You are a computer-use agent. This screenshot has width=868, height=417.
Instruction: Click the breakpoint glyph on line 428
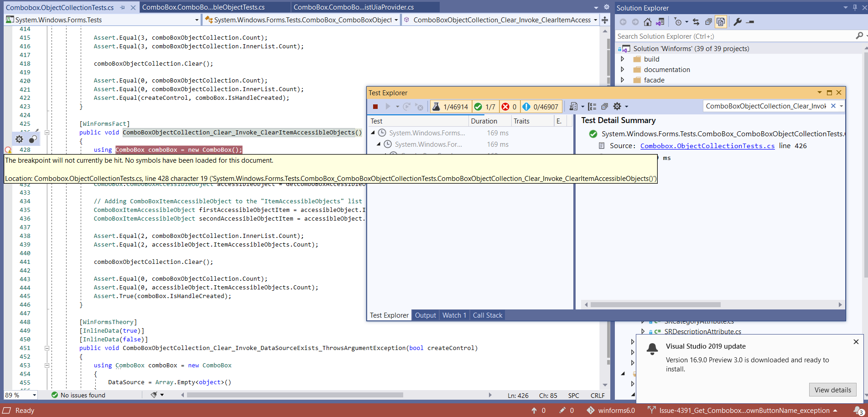pos(8,150)
